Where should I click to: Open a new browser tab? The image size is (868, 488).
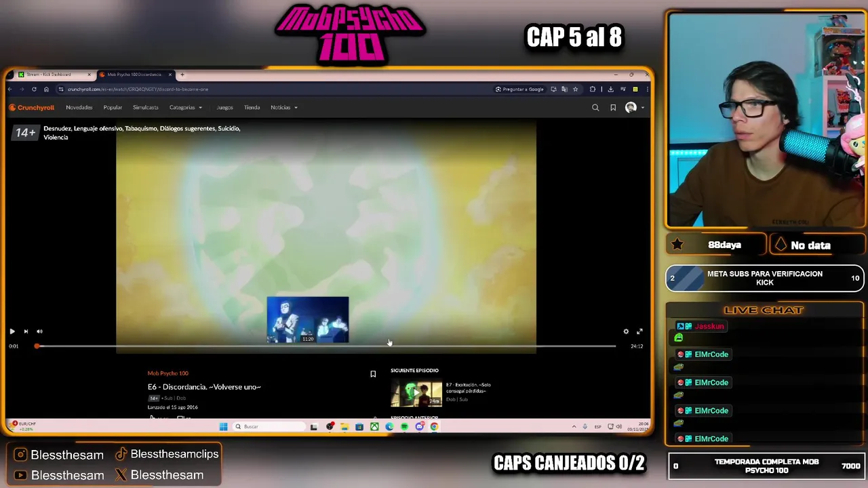(x=182, y=75)
